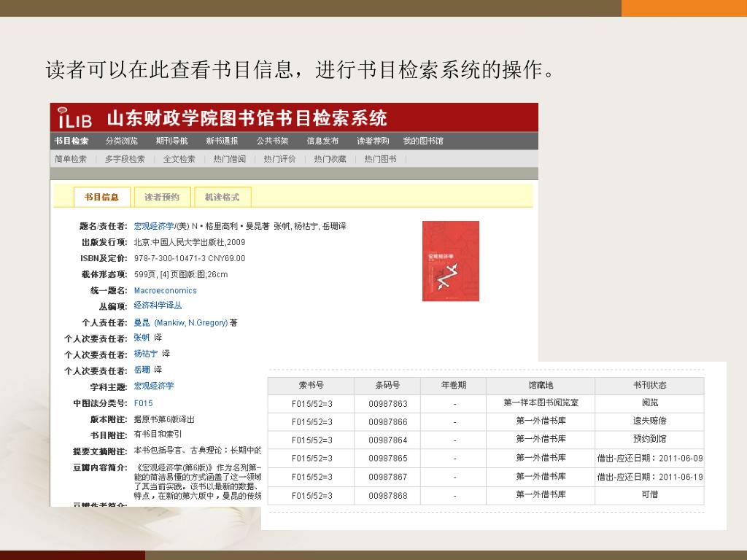747x560 pixels.
Task: Open classification number link F015
Action: pyautogui.click(x=144, y=403)
